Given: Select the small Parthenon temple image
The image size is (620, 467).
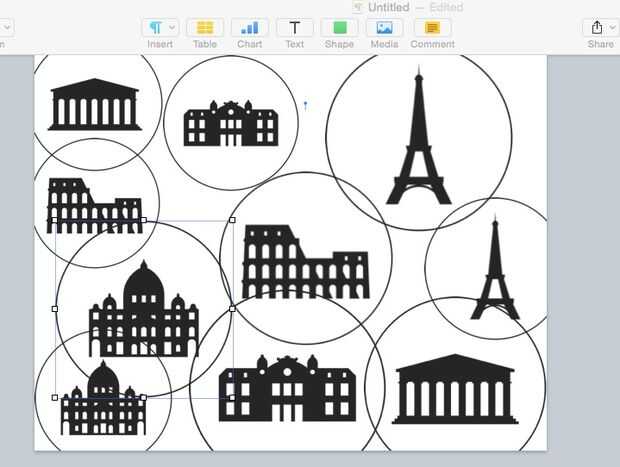Looking at the screenshot, I should pos(95,104).
